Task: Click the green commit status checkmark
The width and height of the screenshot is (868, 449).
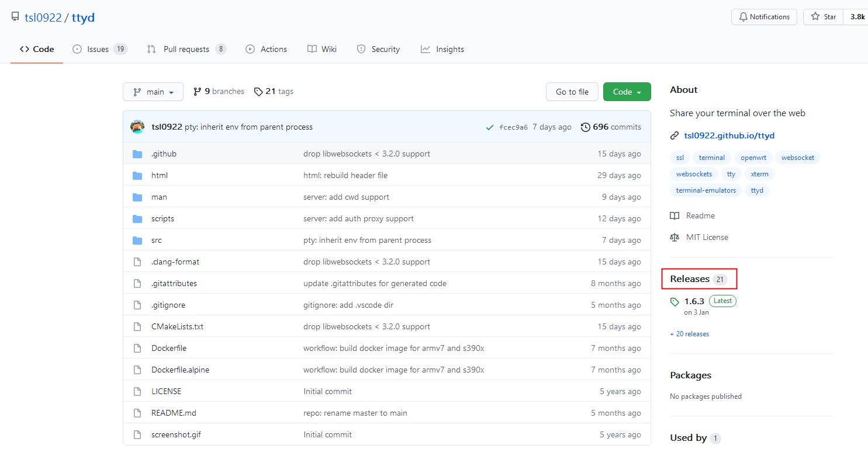Action: 490,127
